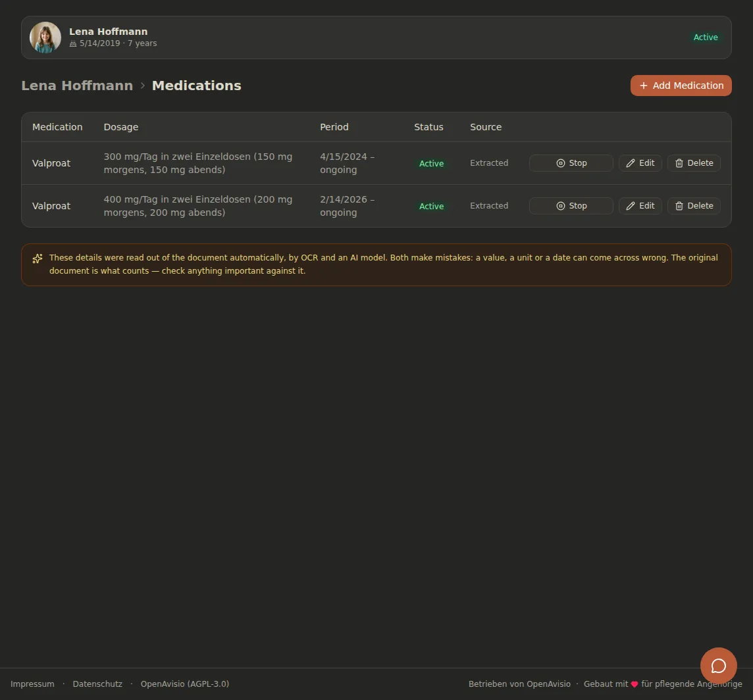The height and width of the screenshot is (700, 753).
Task: Click the pencil icon in the first Valproat row
Action: point(631,163)
